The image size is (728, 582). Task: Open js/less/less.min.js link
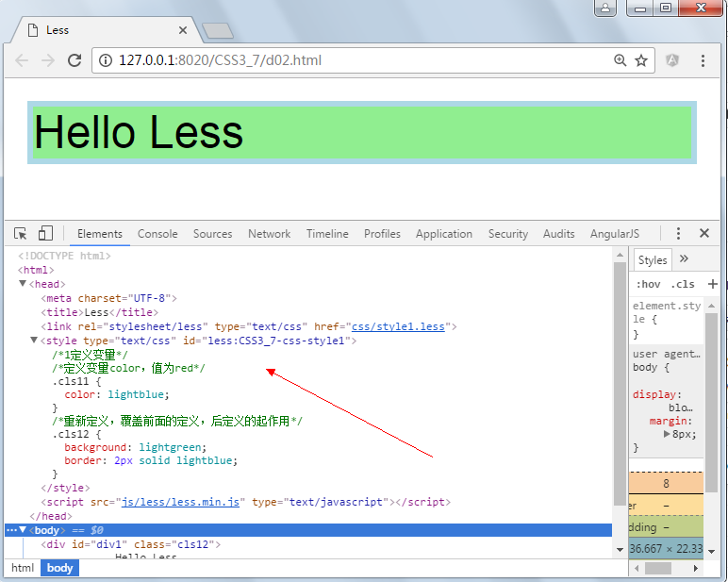180,502
